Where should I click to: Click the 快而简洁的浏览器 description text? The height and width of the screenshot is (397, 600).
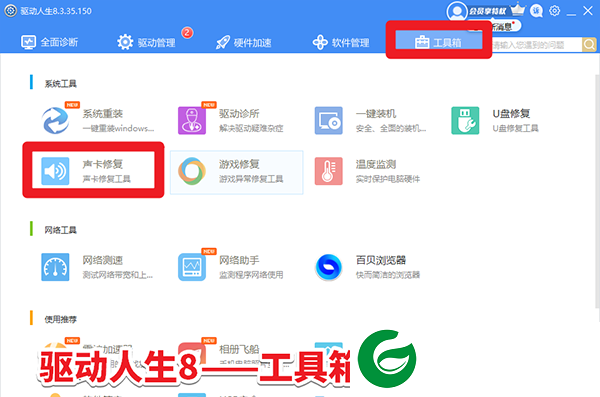point(388,274)
